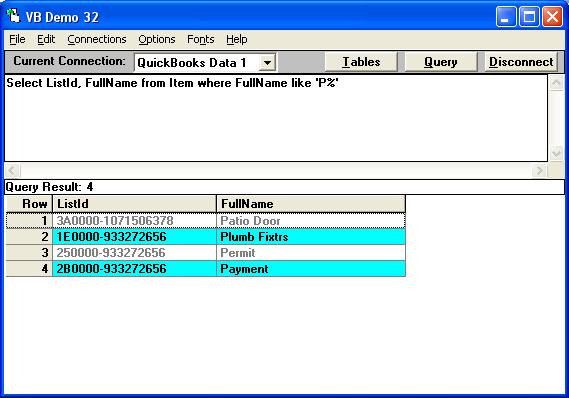
Task: Minimize the VB Demo 32 window
Action: 506,17
